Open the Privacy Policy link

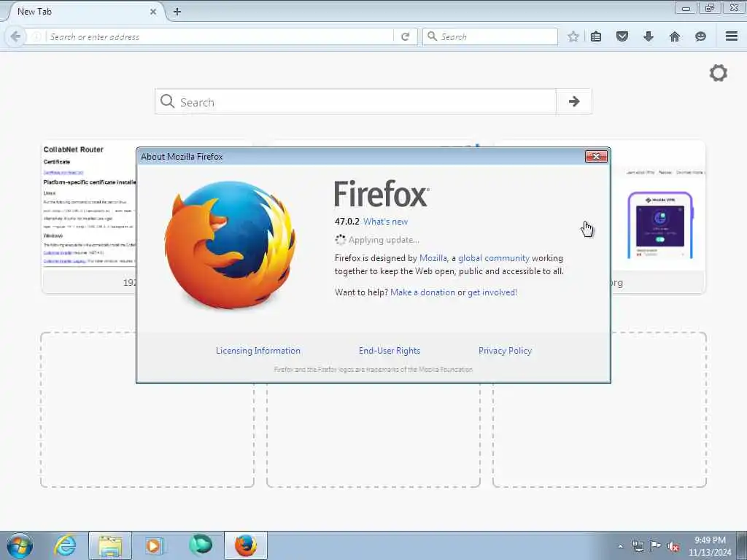point(505,351)
